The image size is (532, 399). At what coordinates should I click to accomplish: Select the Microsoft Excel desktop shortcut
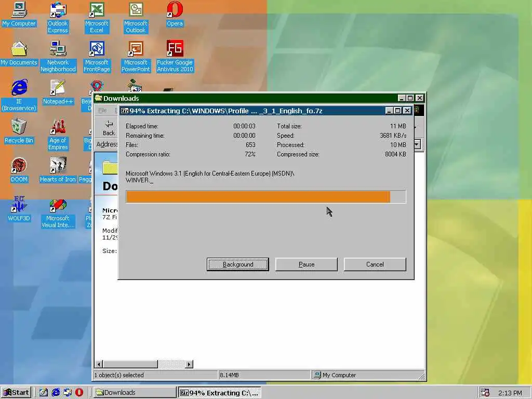[97, 18]
